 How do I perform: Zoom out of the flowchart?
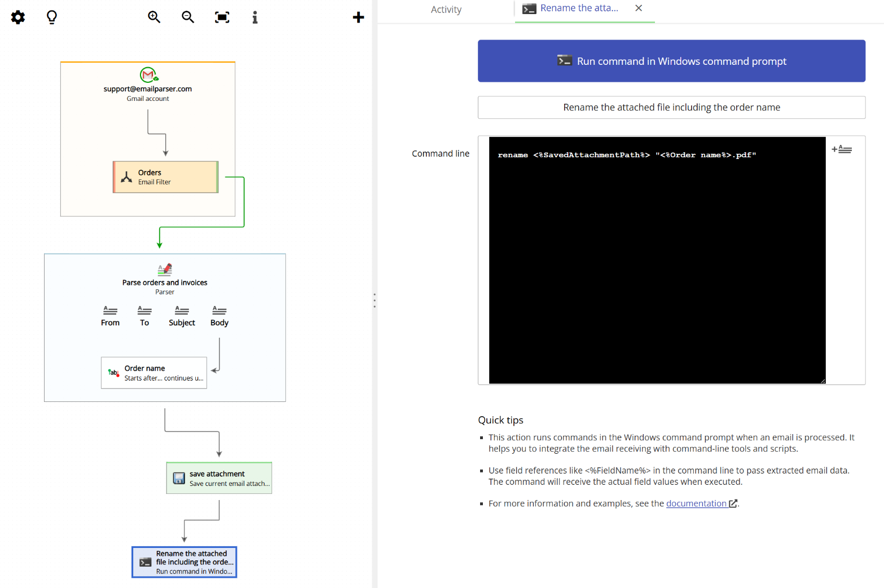188,17
